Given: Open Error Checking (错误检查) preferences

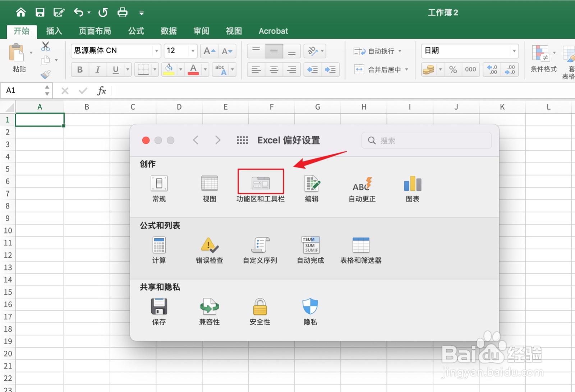Looking at the screenshot, I should (210, 250).
